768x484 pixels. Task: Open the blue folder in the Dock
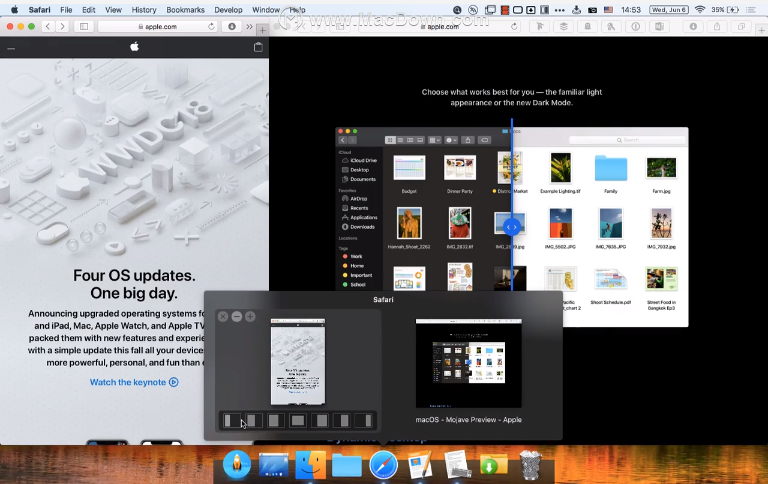click(347, 464)
